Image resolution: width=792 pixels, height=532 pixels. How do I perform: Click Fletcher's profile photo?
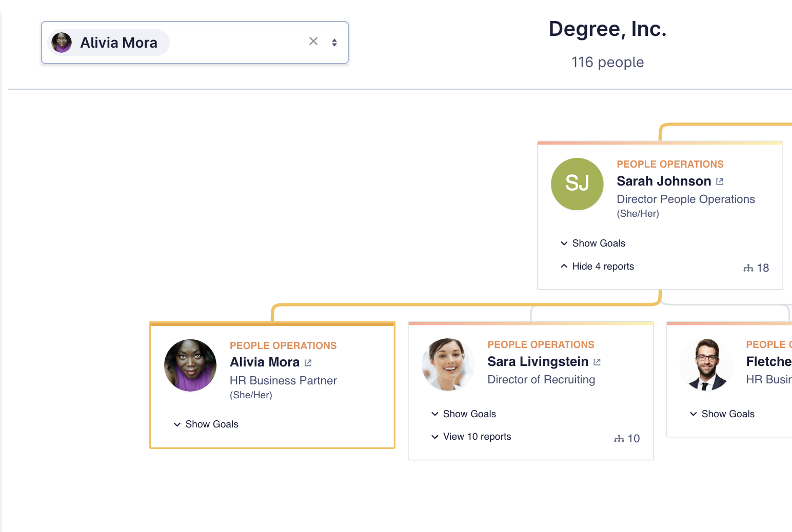coord(706,364)
